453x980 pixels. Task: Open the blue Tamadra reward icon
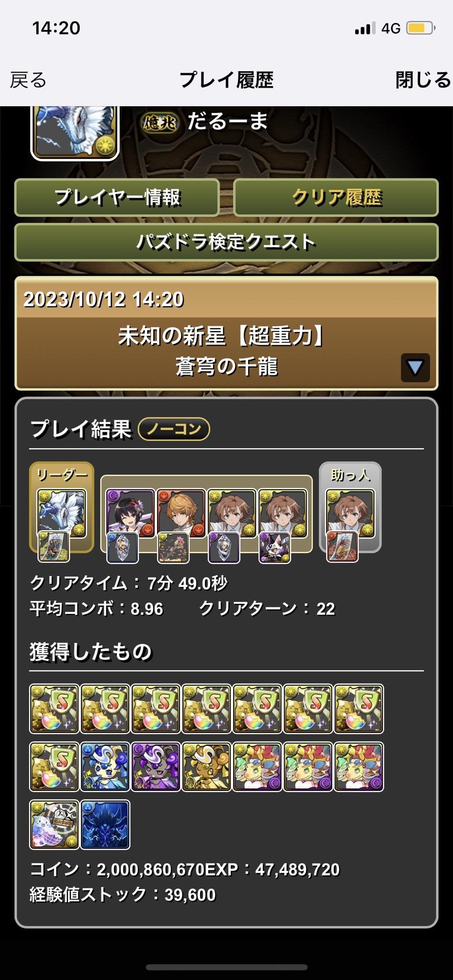pos(105,766)
